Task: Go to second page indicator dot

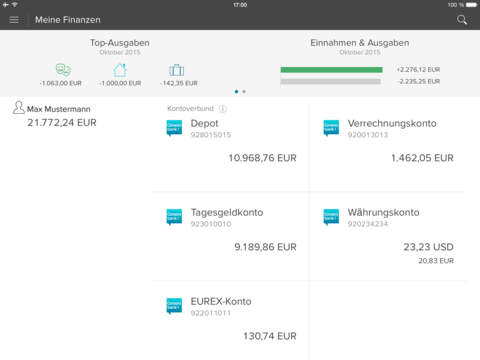Action: click(244, 92)
